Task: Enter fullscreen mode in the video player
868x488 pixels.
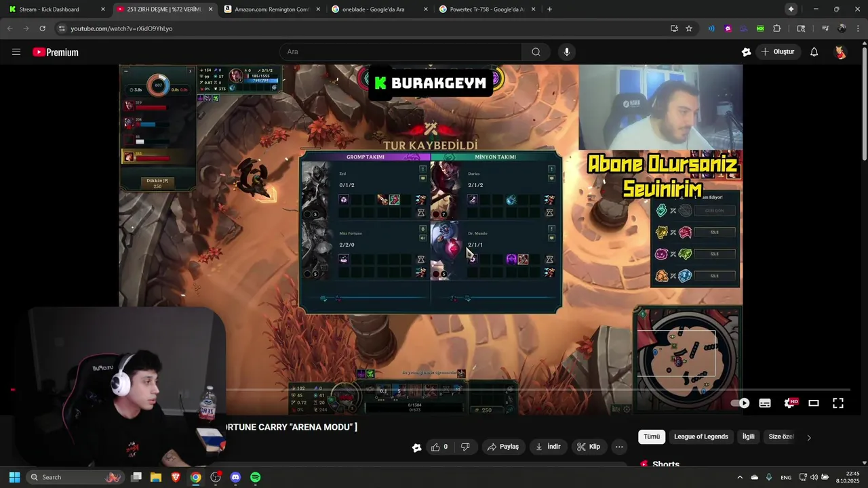Action: point(838,403)
